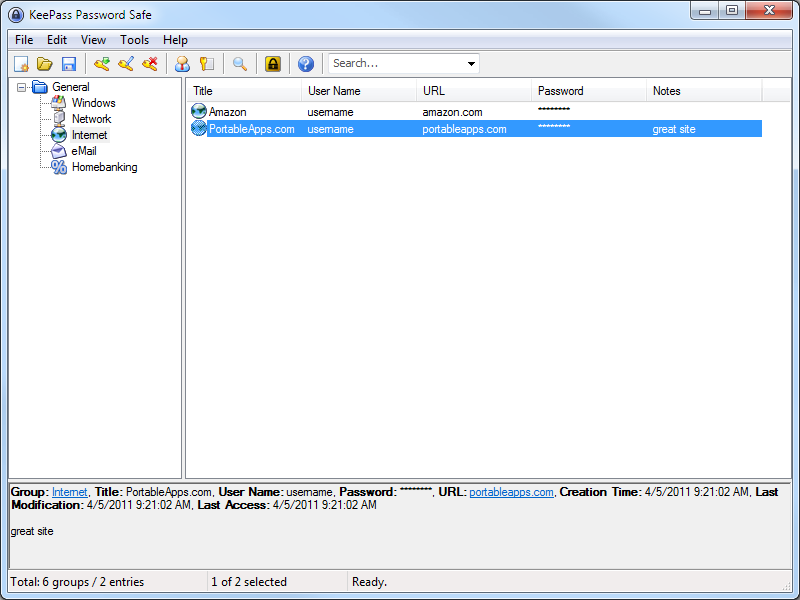Open the search box dropdown
This screenshot has height=600, width=800.
(x=470, y=63)
